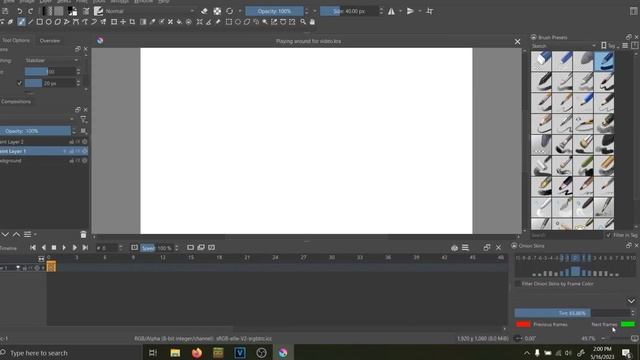Screen dimensions: 640x360
Task: Click the horizontal mirror tool icon
Action: [391, 11]
